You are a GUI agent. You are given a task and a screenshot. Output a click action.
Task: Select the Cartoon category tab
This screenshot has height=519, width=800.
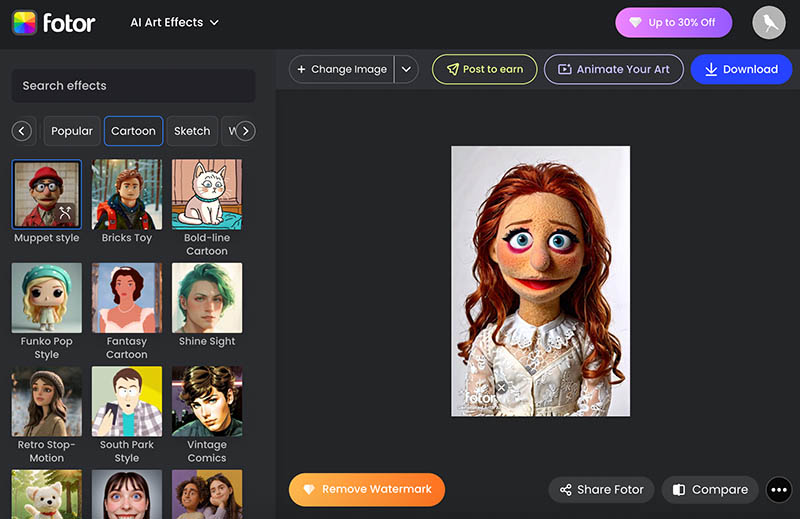pyautogui.click(x=133, y=131)
